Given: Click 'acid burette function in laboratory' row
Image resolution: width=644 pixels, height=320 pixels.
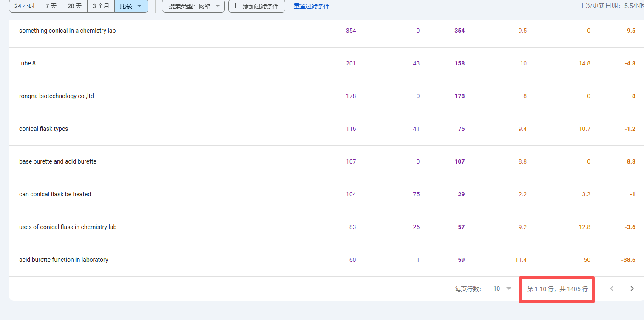Looking at the screenshot, I should 64,260.
